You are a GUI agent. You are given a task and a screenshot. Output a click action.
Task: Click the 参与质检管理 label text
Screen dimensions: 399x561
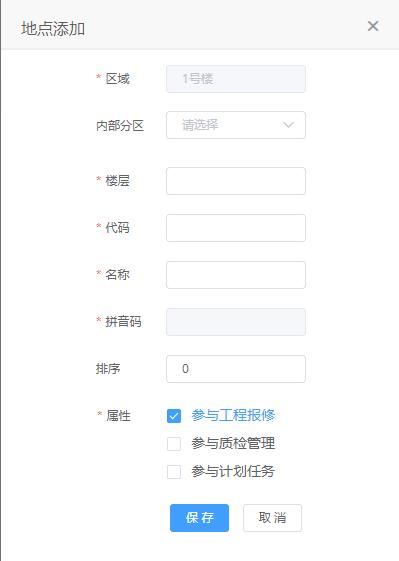point(233,444)
